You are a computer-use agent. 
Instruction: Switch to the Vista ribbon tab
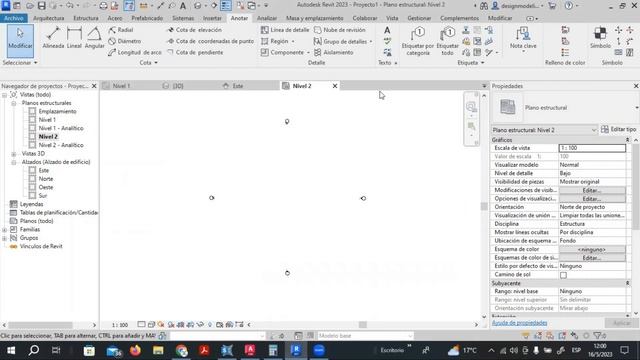(392, 18)
